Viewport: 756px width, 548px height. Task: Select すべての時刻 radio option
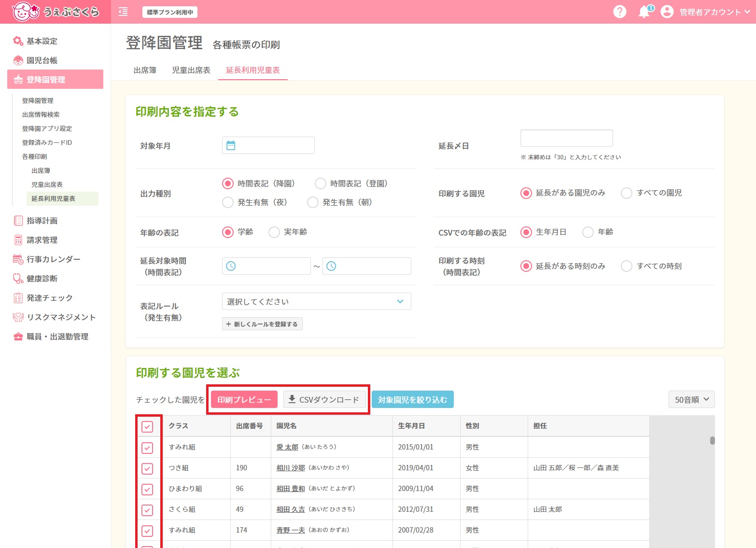[627, 266]
